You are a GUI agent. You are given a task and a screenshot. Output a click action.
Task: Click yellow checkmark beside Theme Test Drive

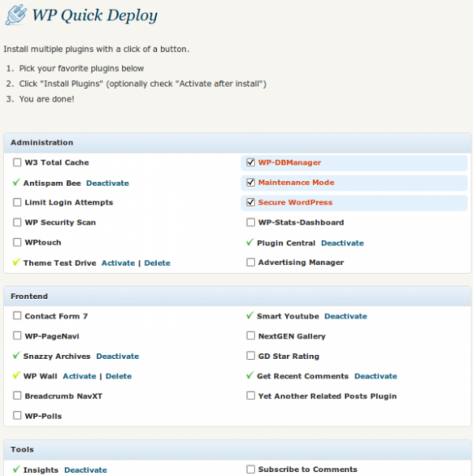16,262
